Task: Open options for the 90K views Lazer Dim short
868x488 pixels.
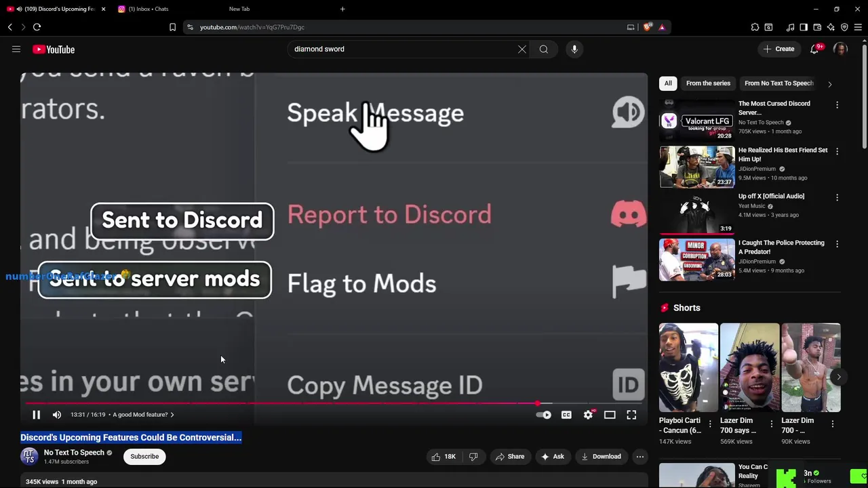Action: 833,424
